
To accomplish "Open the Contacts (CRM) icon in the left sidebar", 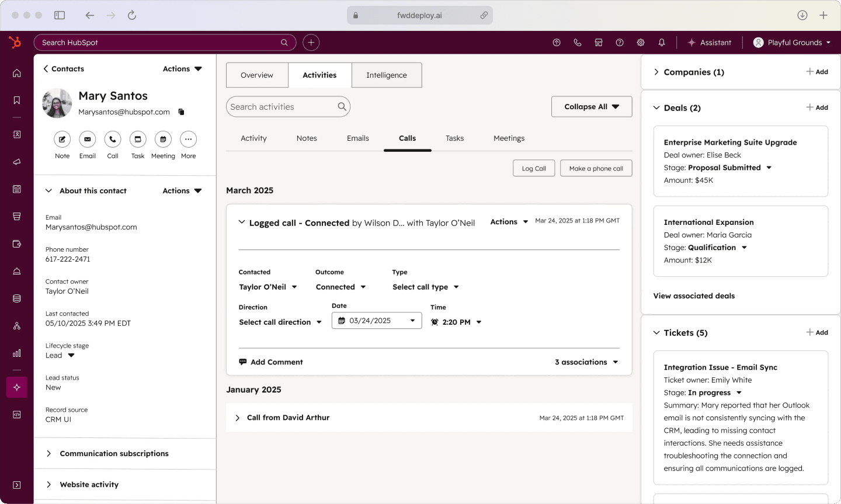I will 17,134.
